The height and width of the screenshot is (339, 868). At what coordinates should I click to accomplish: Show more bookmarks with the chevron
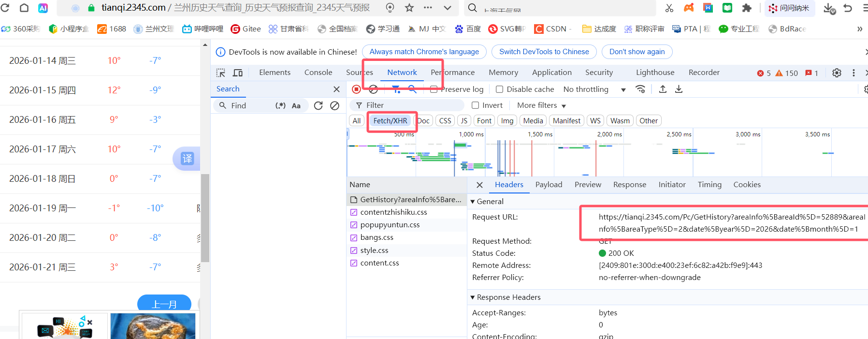pos(860,29)
